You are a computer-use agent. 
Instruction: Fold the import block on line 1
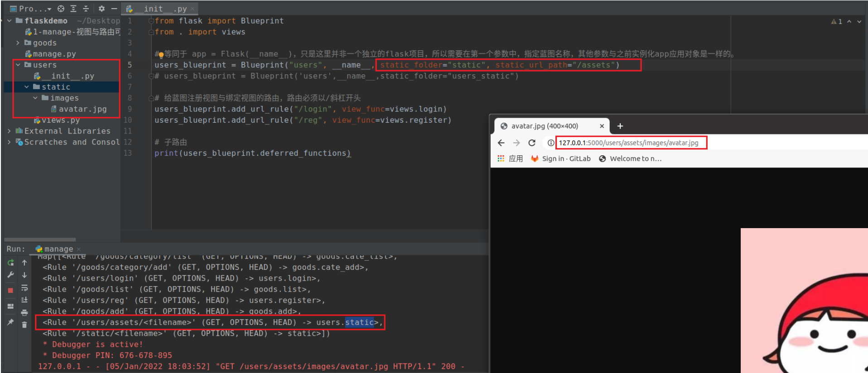click(151, 21)
